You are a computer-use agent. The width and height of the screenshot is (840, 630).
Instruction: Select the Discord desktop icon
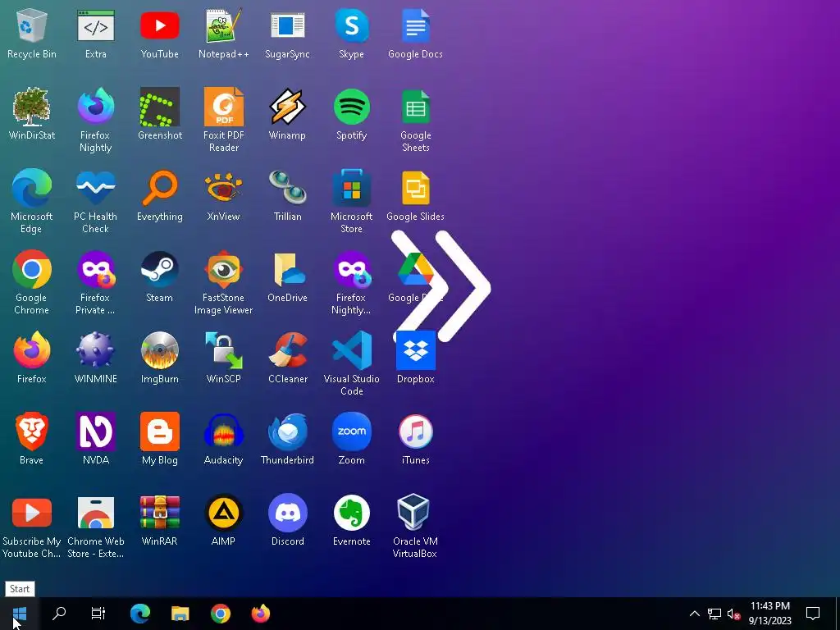[288, 513]
